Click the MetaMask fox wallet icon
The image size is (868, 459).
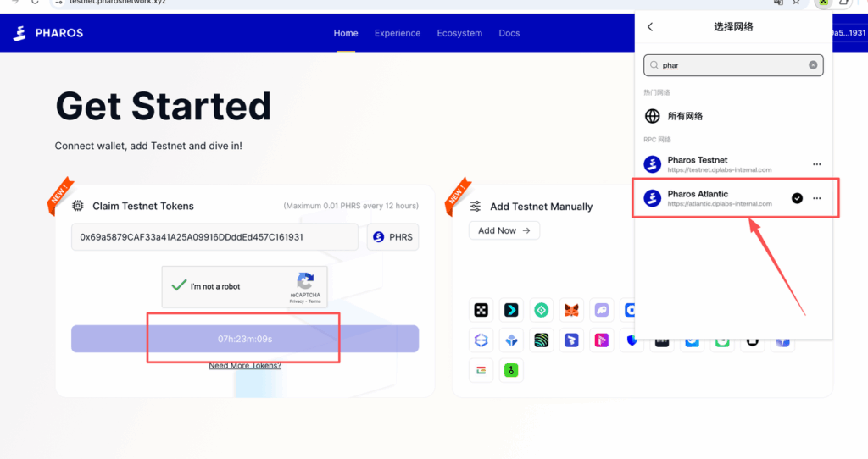tap(572, 310)
